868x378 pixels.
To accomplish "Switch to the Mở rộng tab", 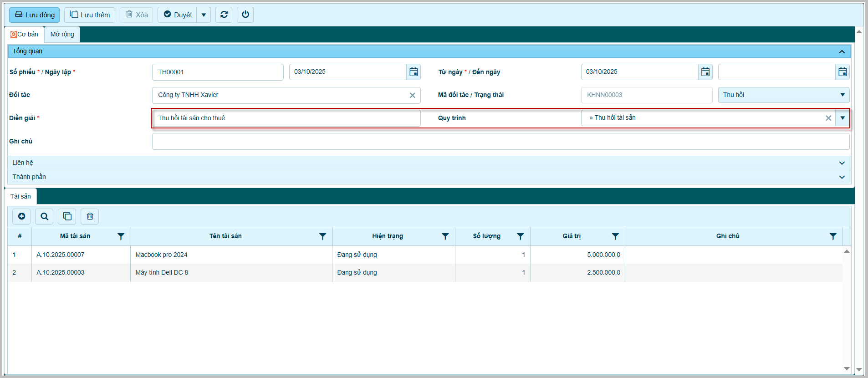I will tap(62, 35).
